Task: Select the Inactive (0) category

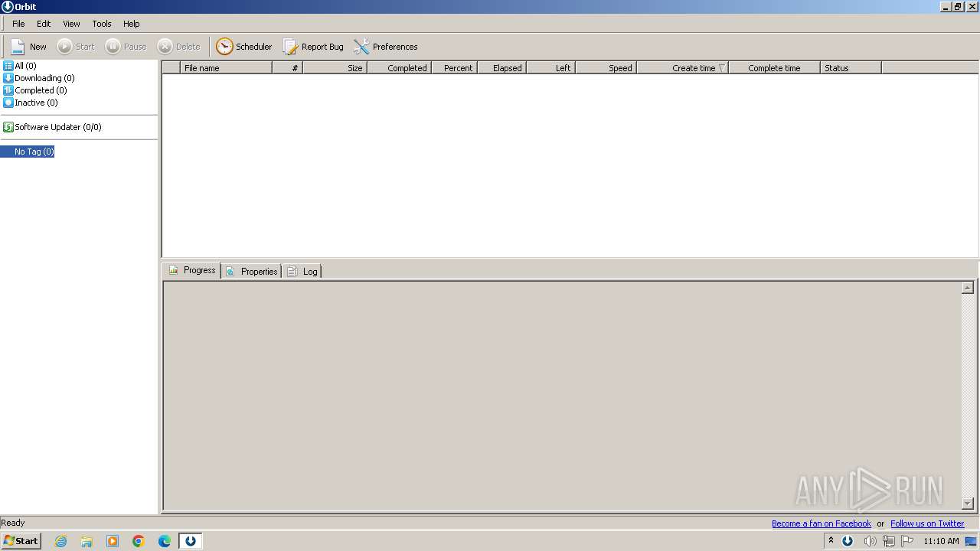Action: pos(31,103)
